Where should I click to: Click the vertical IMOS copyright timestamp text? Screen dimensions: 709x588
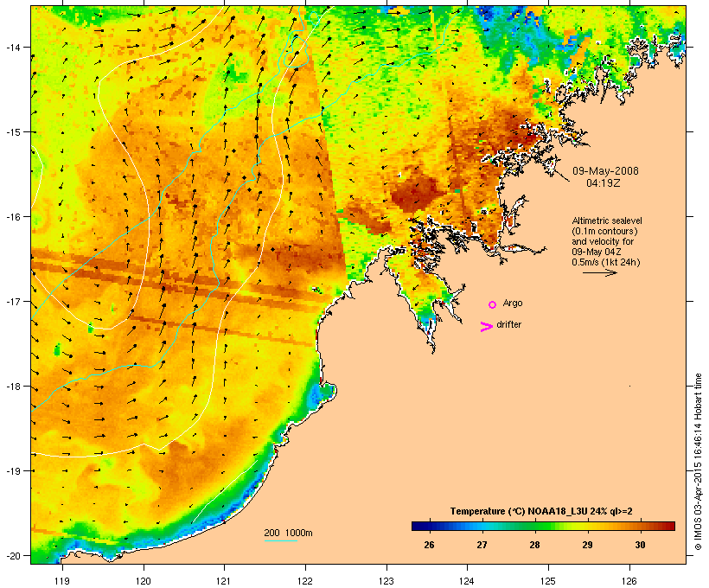tap(699, 463)
